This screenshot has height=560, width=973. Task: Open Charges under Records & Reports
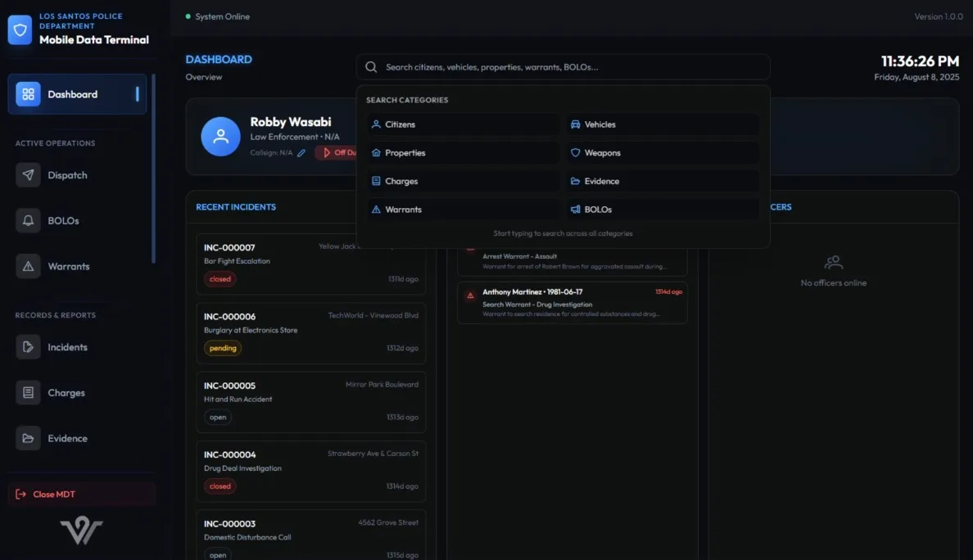(x=77, y=392)
